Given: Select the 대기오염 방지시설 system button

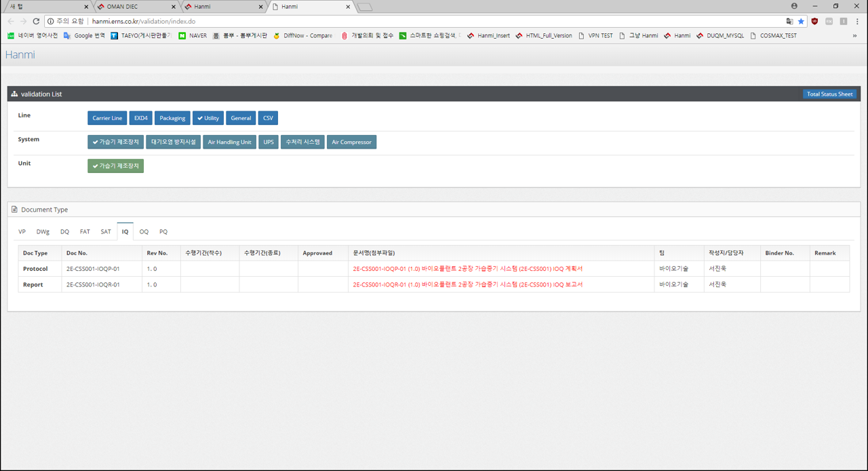Looking at the screenshot, I should tap(173, 142).
